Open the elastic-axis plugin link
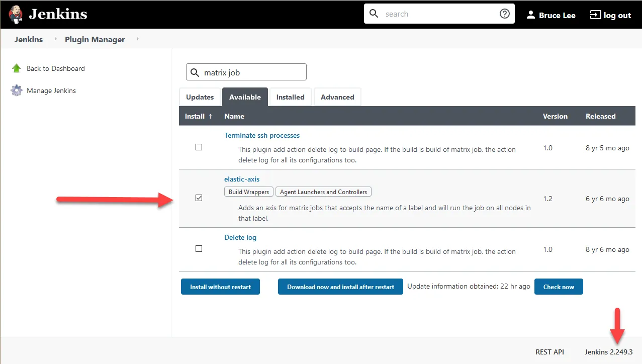 242,179
